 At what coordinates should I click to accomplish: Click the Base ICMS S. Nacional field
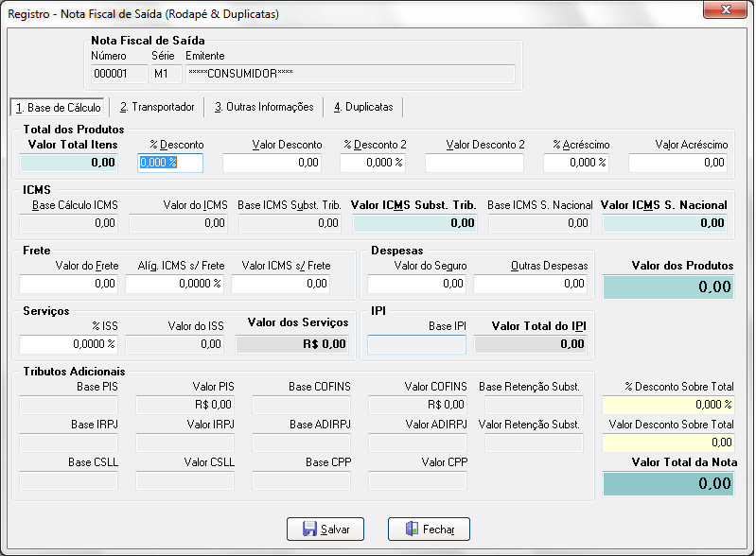tap(540, 223)
